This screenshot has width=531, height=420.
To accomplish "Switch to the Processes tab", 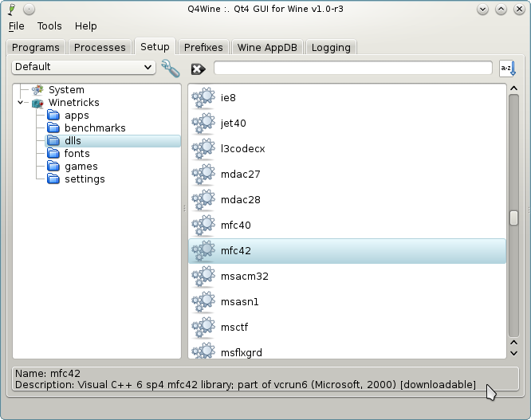I will tap(100, 47).
